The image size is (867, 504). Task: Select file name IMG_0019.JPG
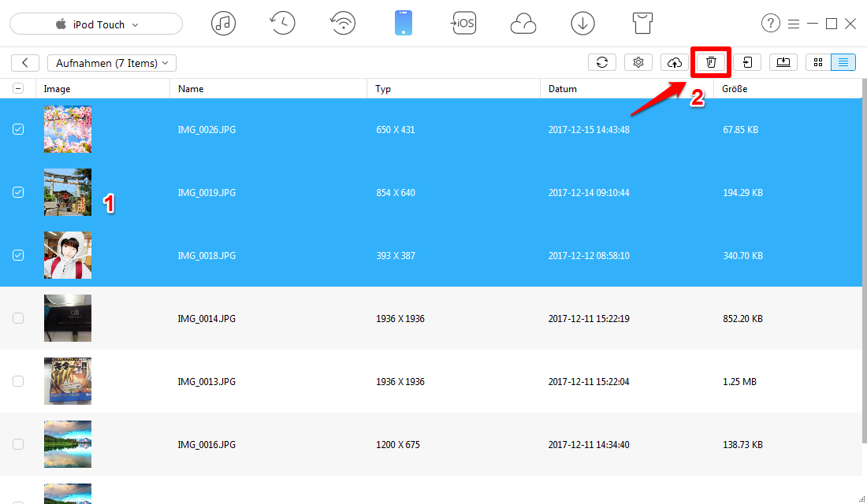207,193
